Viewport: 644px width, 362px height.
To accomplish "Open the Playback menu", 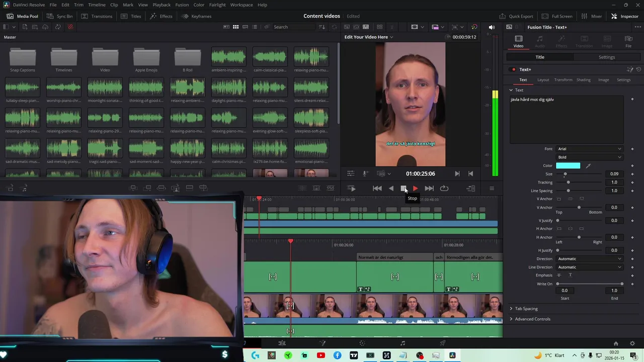I will [x=162, y=5].
